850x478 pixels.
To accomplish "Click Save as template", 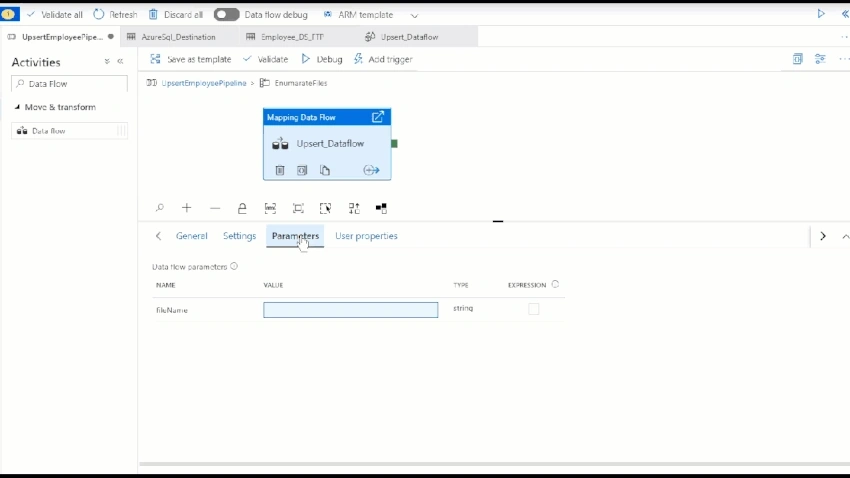I will point(191,59).
